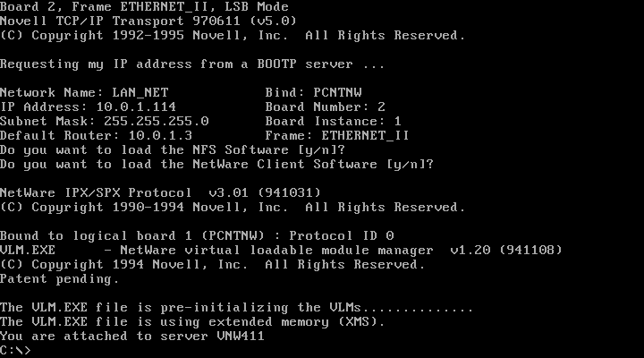
Task: Click the Patent pending text
Action: 60,279
